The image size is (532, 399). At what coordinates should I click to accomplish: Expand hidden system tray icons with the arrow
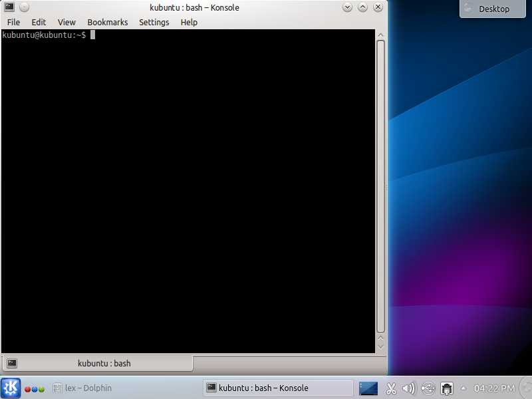point(464,388)
